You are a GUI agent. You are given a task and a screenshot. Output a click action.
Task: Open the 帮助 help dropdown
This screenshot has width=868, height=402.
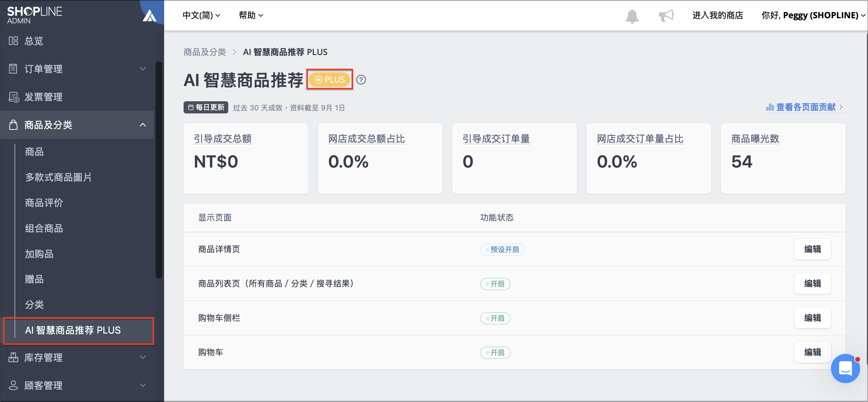click(251, 15)
